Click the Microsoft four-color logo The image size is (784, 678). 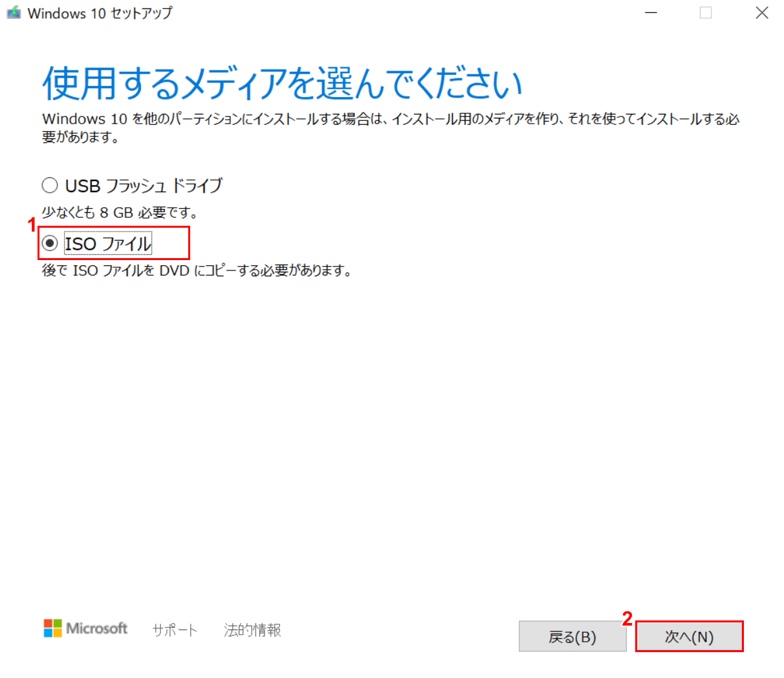(x=52, y=628)
